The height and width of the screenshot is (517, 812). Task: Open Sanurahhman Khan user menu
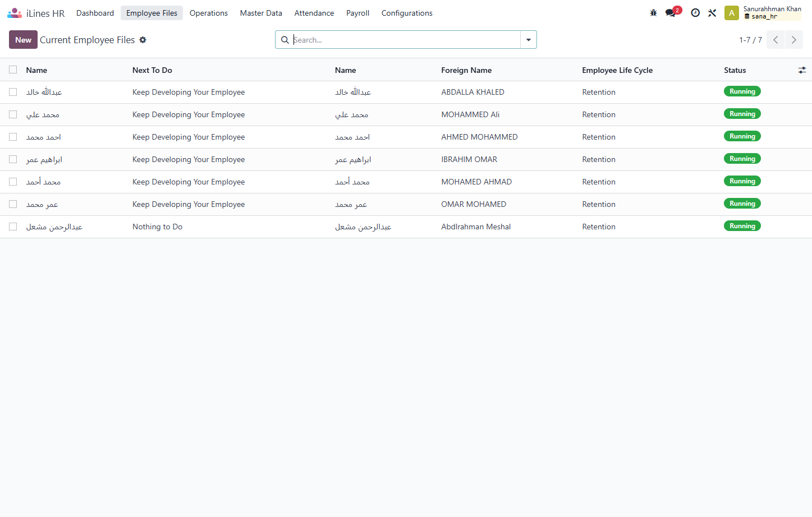[x=763, y=13]
